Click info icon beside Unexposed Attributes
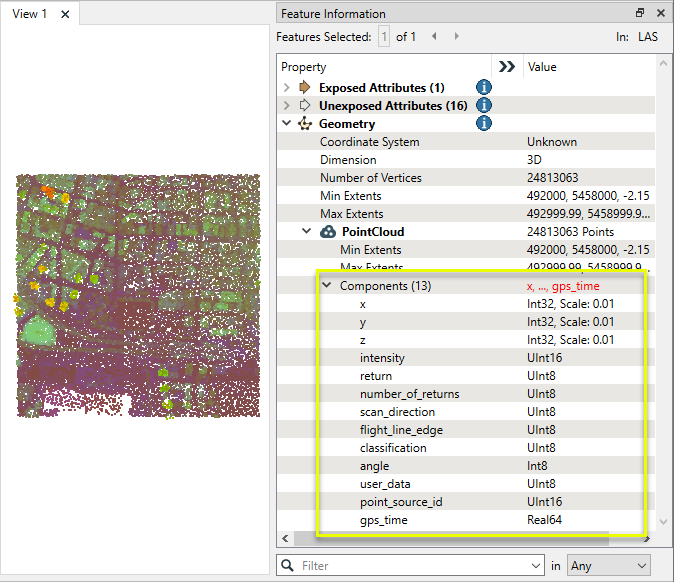 coord(484,106)
